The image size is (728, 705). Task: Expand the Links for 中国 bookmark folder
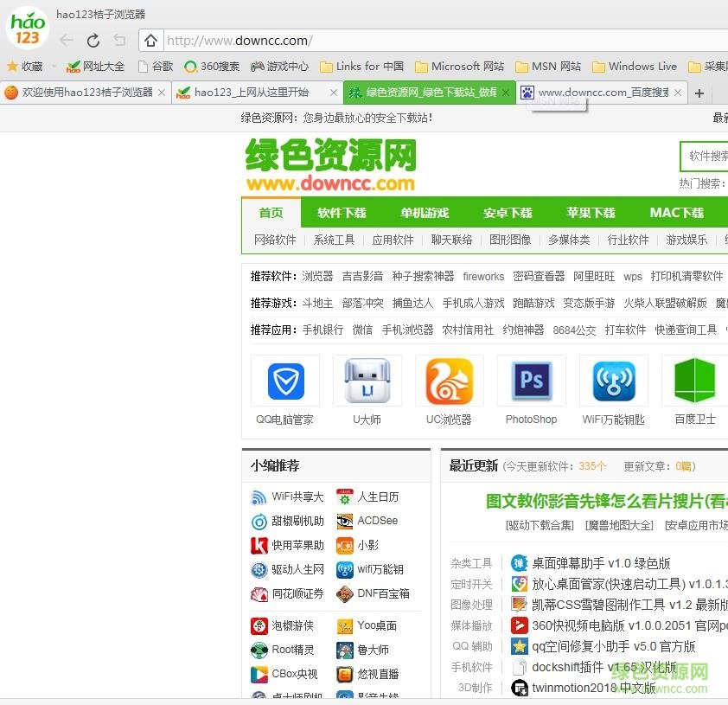[361, 67]
